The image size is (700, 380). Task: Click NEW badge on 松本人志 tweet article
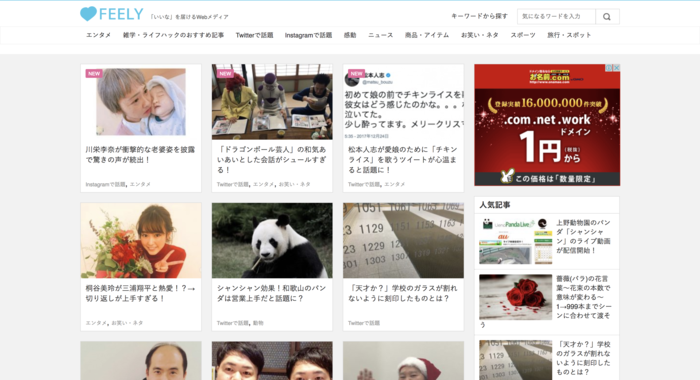point(356,74)
